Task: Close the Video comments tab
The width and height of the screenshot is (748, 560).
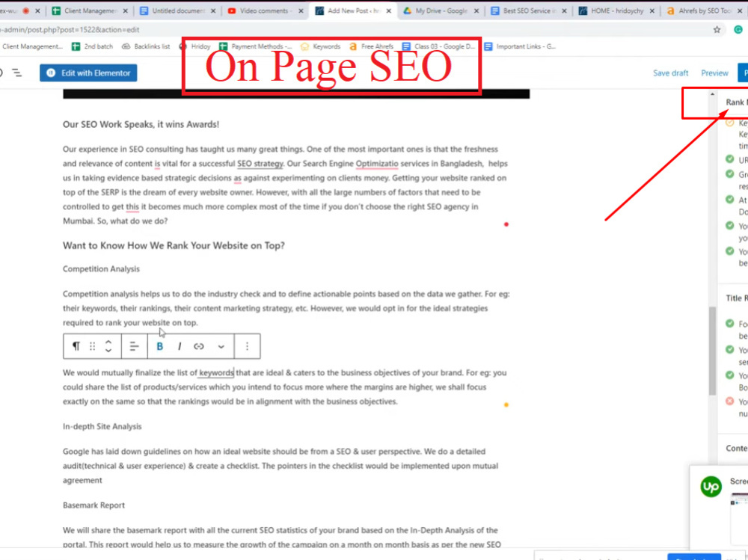Action: tap(301, 10)
